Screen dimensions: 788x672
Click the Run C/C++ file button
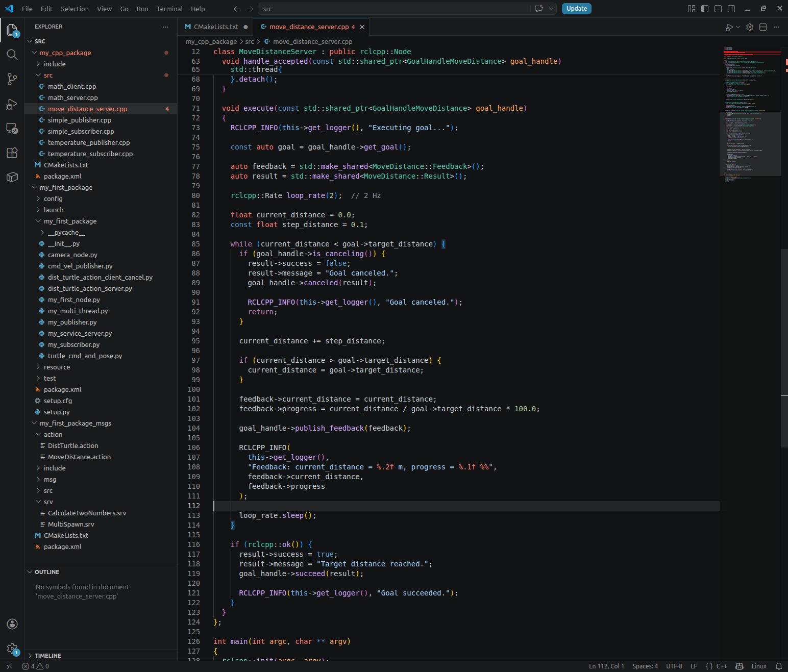click(x=729, y=27)
